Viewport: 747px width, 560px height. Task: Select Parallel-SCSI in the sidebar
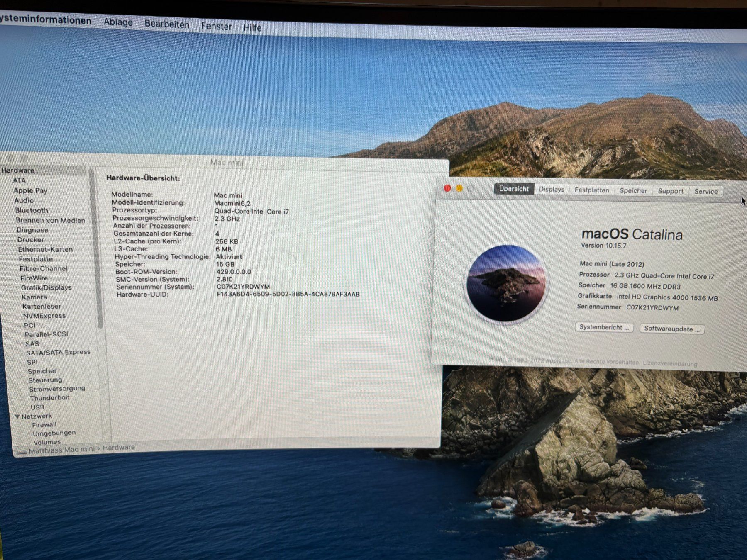pyautogui.click(x=46, y=334)
